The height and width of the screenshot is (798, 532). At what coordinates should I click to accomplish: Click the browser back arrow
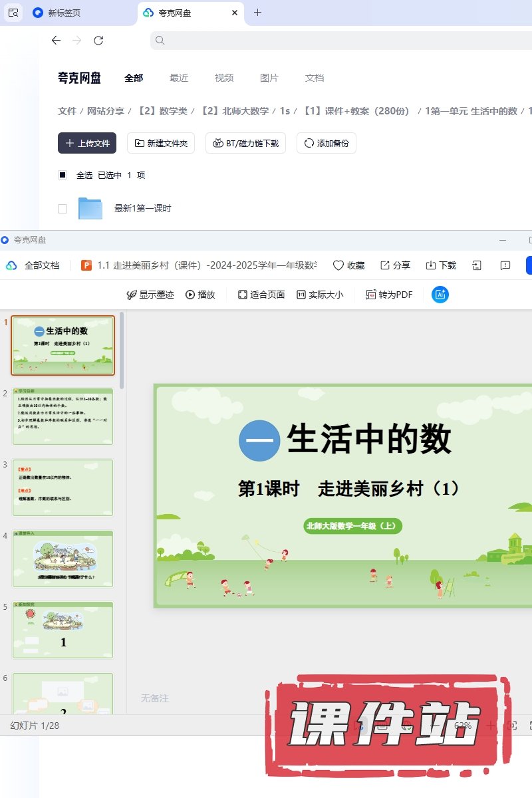[x=56, y=41]
